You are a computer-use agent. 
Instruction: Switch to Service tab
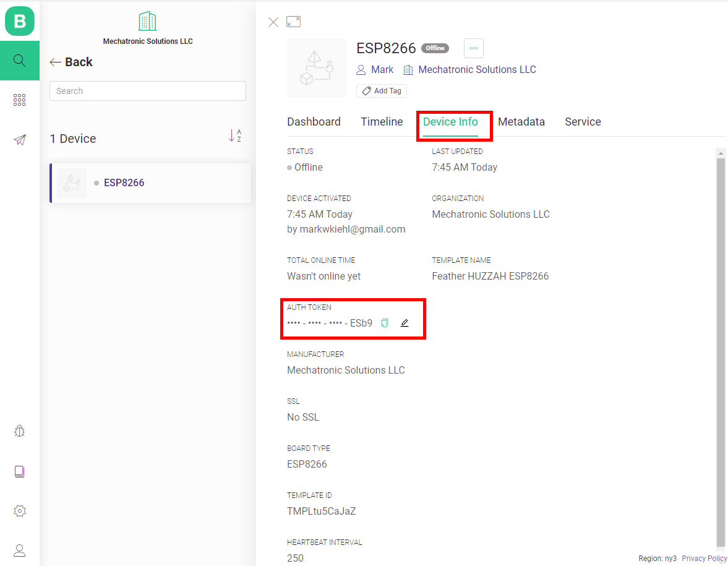pos(583,122)
